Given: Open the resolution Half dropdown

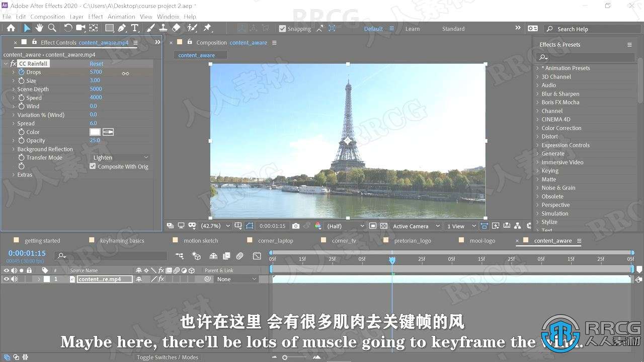Looking at the screenshot, I should (345, 226).
